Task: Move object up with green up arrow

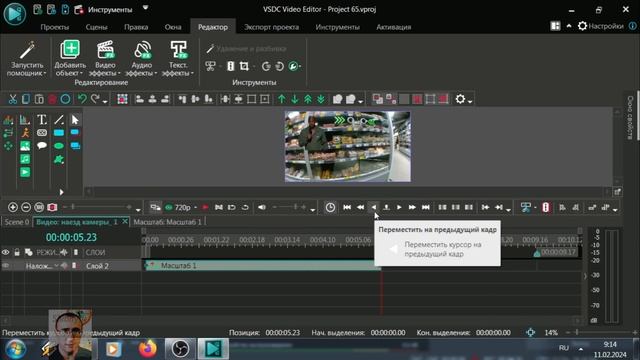Action: 282,99
